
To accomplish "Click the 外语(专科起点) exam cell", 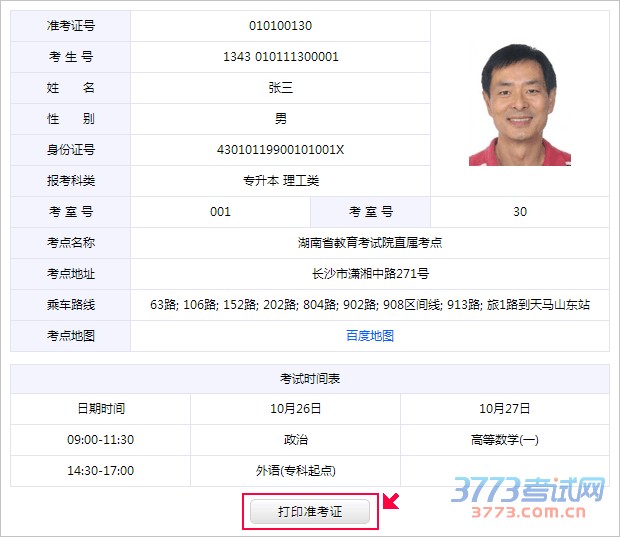I will coord(295,471).
